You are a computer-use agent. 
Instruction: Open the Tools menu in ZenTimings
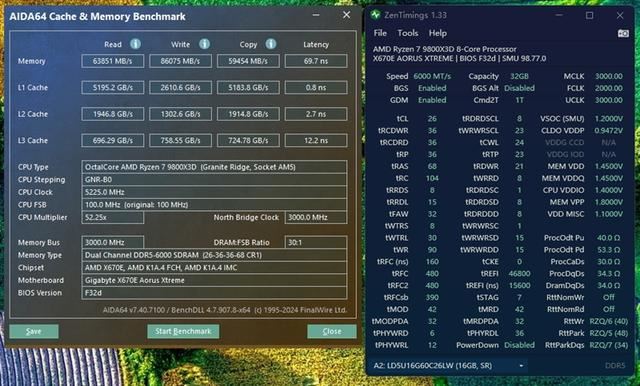click(x=408, y=33)
